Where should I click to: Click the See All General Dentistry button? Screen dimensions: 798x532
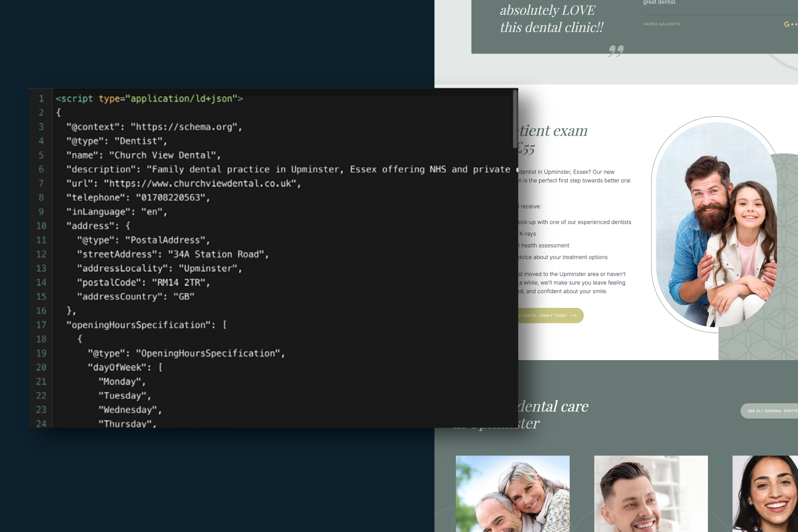[x=769, y=411]
